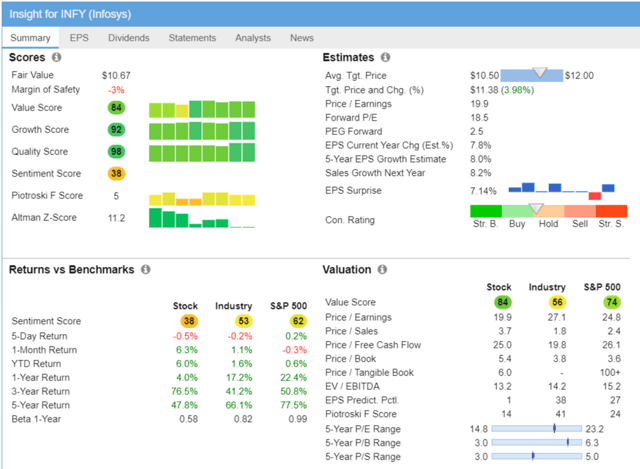Click the Industry column header in Valuation
The image size is (640, 469).
coord(547,287)
